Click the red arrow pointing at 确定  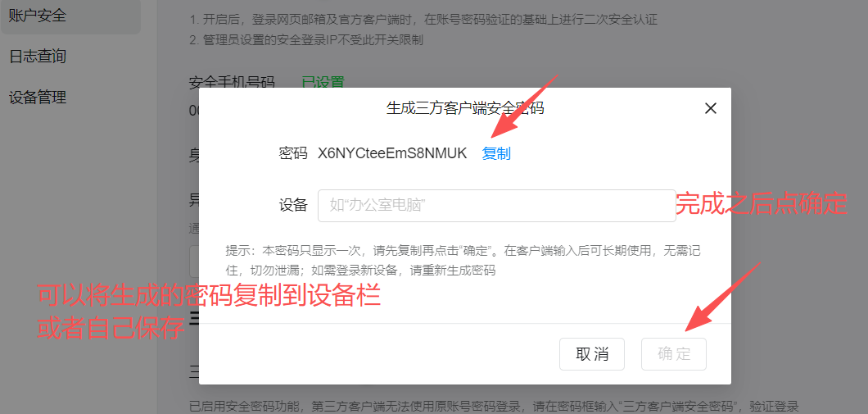pyautogui.click(x=724, y=297)
